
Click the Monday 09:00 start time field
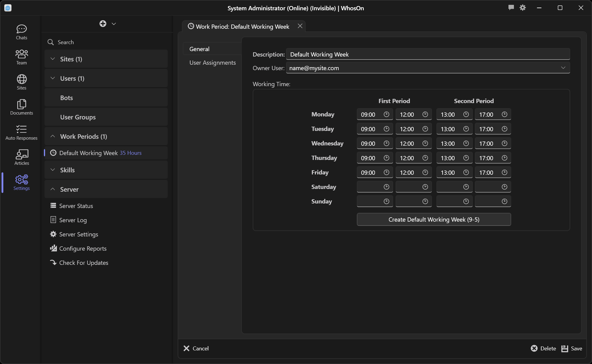click(375, 114)
